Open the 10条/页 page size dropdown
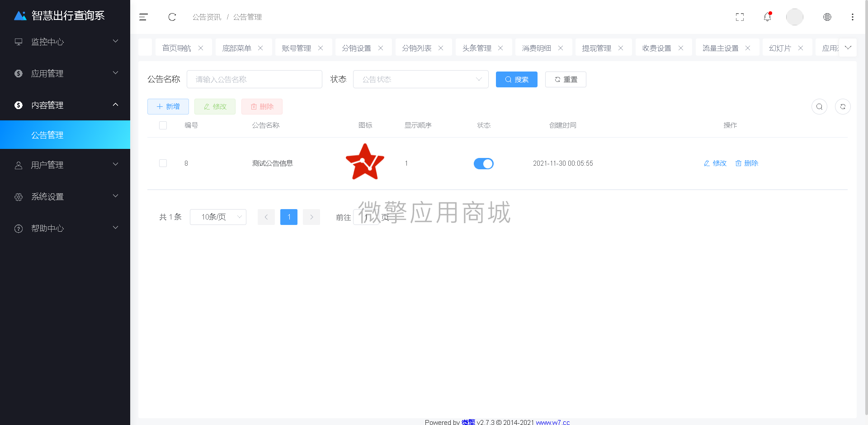Viewport: 868px width, 425px height. [x=218, y=217]
